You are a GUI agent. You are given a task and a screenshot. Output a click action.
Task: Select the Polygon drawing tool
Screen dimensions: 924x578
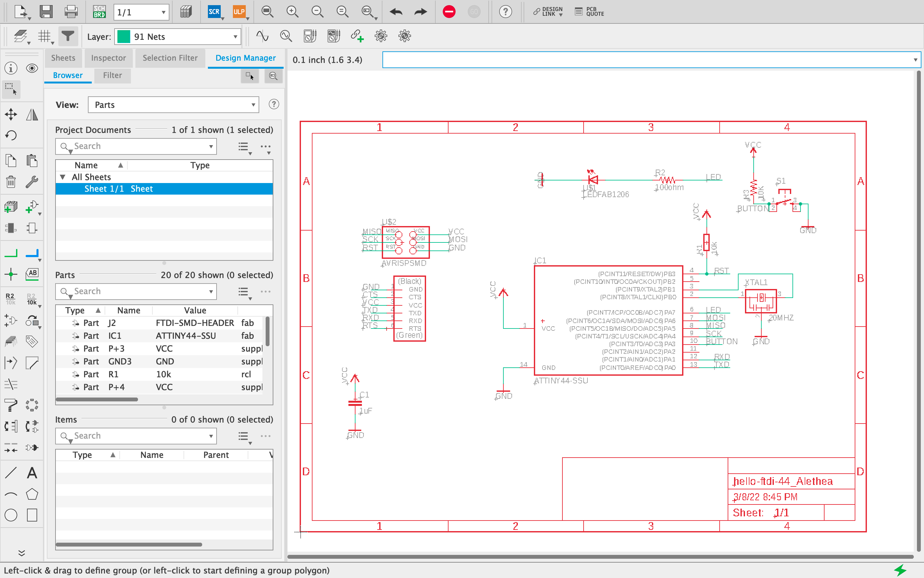pos(32,494)
